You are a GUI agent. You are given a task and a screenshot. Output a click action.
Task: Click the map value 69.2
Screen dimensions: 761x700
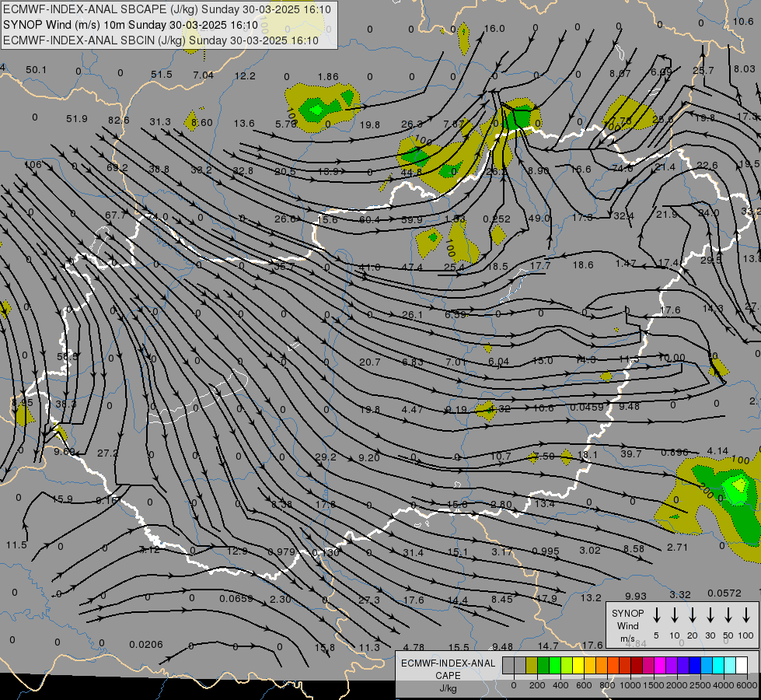pyautogui.click(x=117, y=168)
